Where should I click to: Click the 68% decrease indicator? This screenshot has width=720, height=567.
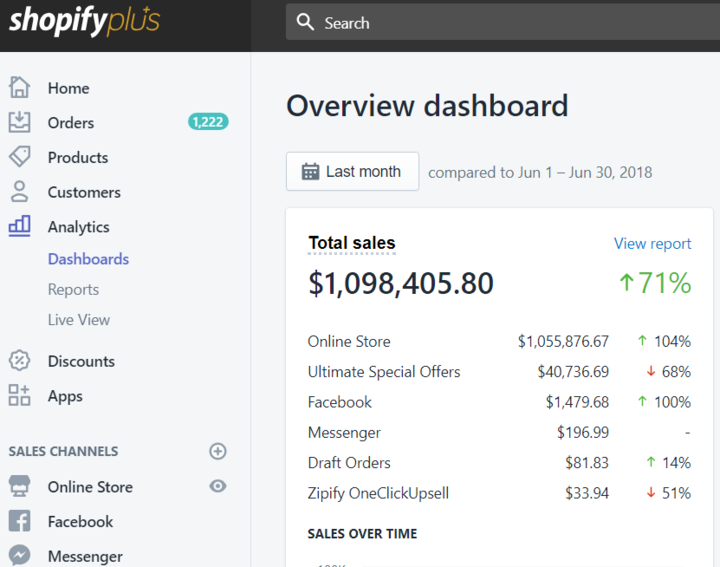coord(669,372)
